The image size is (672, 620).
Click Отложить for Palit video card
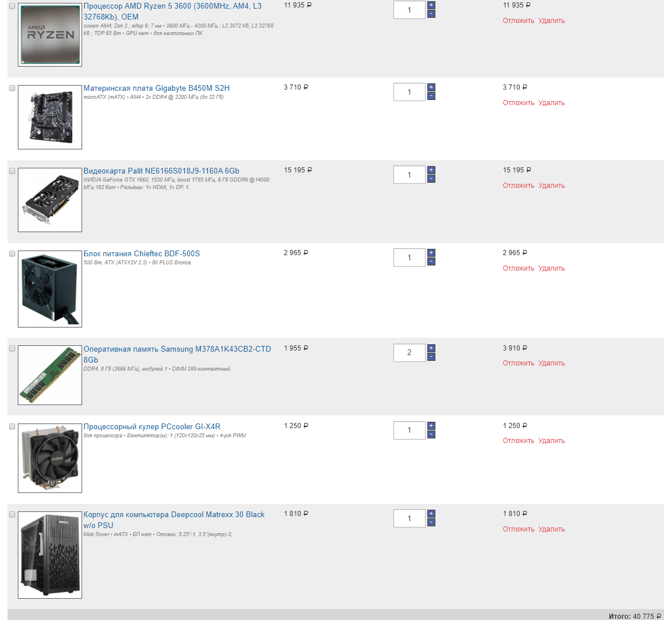518,186
